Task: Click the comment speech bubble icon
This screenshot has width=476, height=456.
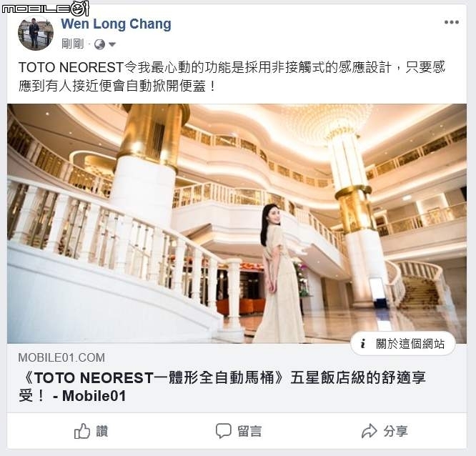Action: click(x=224, y=431)
